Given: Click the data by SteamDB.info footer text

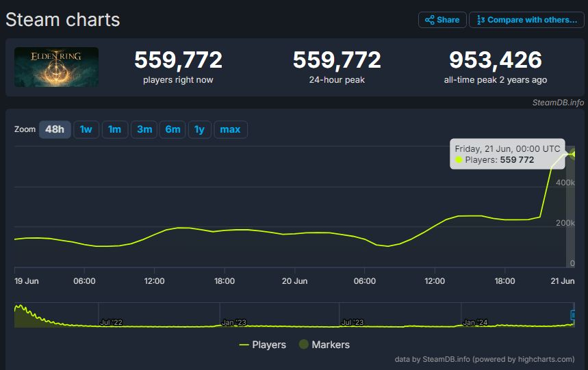Looking at the screenshot, I should click(x=485, y=359).
